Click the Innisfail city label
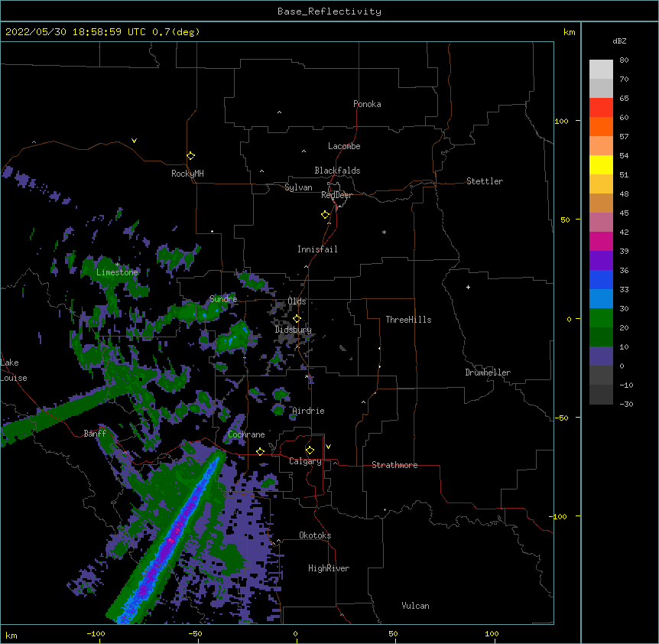Image resolution: width=659 pixels, height=644 pixels. point(317,249)
